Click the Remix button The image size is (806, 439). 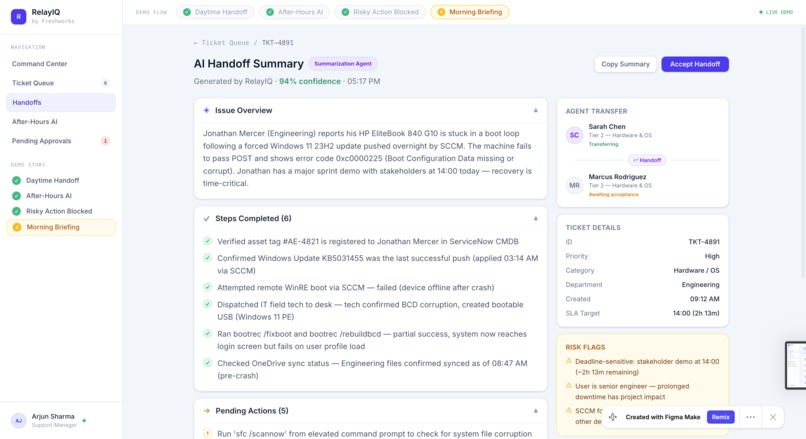[720, 417]
